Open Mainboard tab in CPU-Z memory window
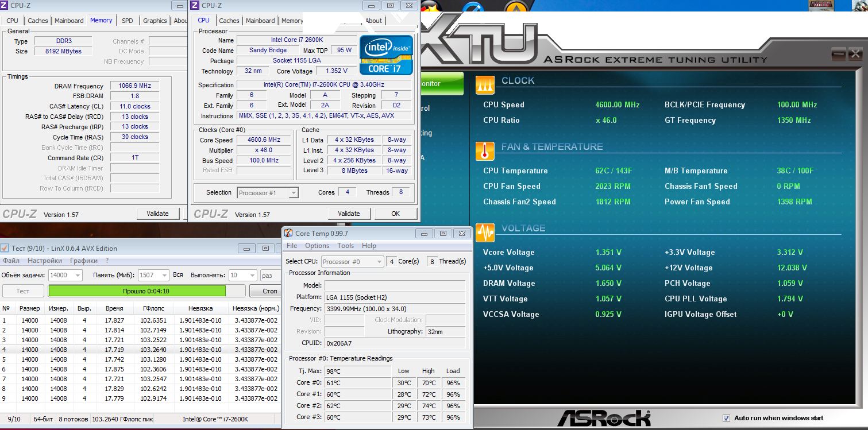Viewport: 868px width, 430px height. point(69,21)
